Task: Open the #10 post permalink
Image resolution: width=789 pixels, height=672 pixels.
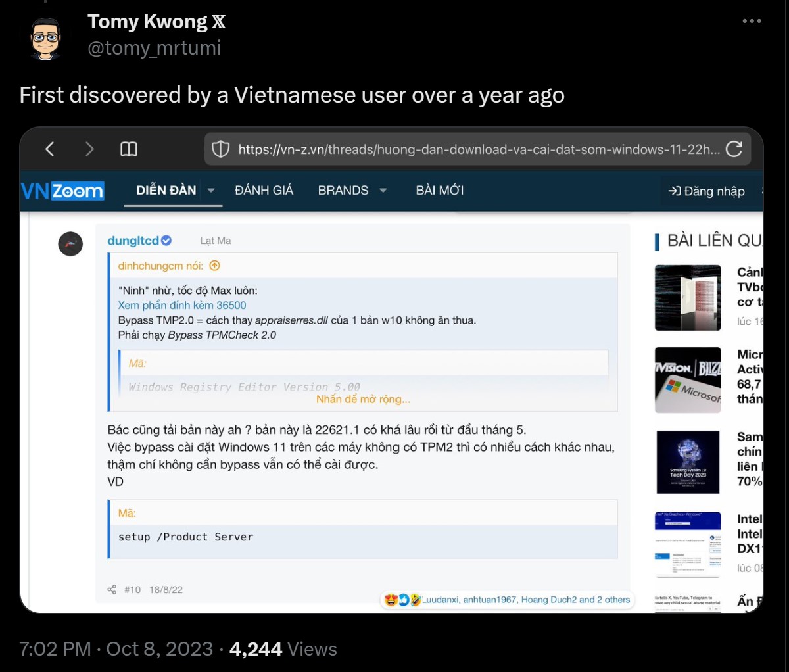Action: click(132, 590)
